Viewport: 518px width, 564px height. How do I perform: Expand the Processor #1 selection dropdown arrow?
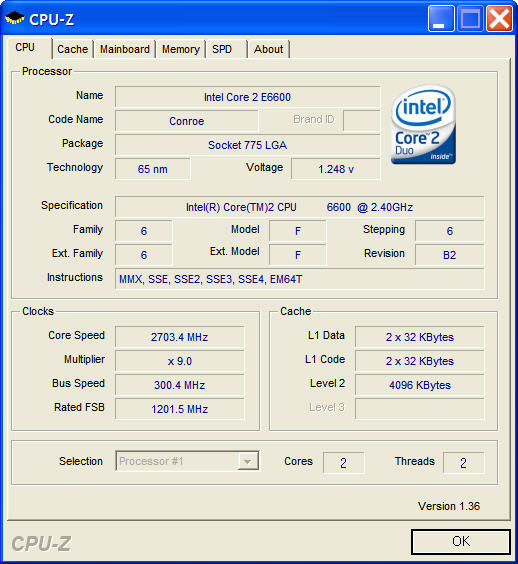click(248, 461)
